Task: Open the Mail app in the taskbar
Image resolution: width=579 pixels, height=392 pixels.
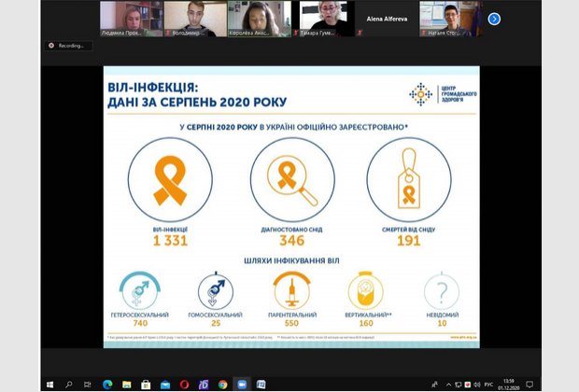Action: tap(165, 384)
